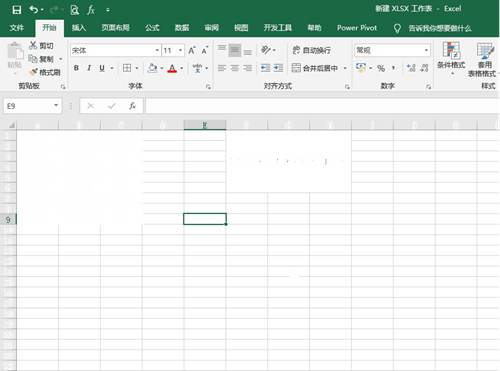Expand the font color palette arrow
The image size is (500, 371).
pos(182,68)
